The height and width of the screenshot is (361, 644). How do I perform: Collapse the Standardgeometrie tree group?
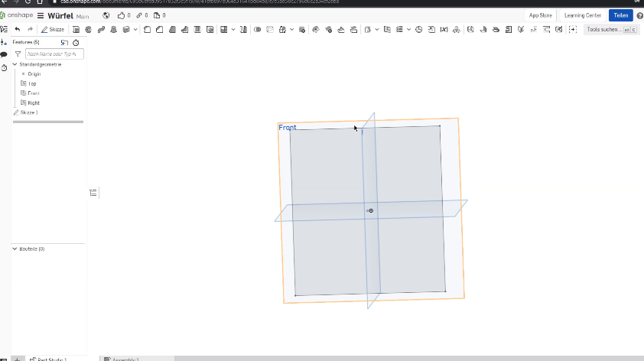pyautogui.click(x=15, y=64)
